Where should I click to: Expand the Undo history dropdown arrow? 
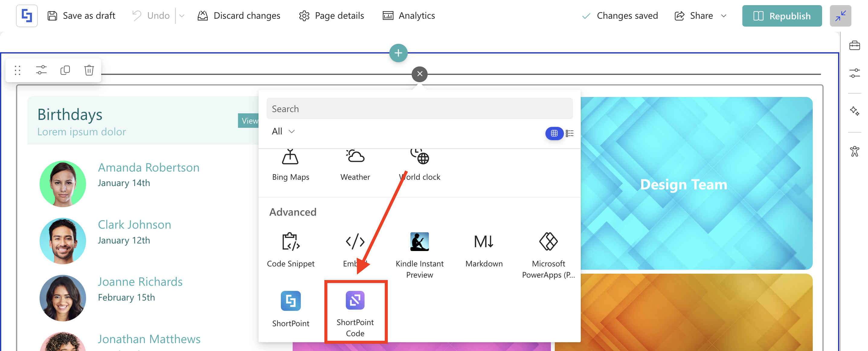click(x=182, y=16)
